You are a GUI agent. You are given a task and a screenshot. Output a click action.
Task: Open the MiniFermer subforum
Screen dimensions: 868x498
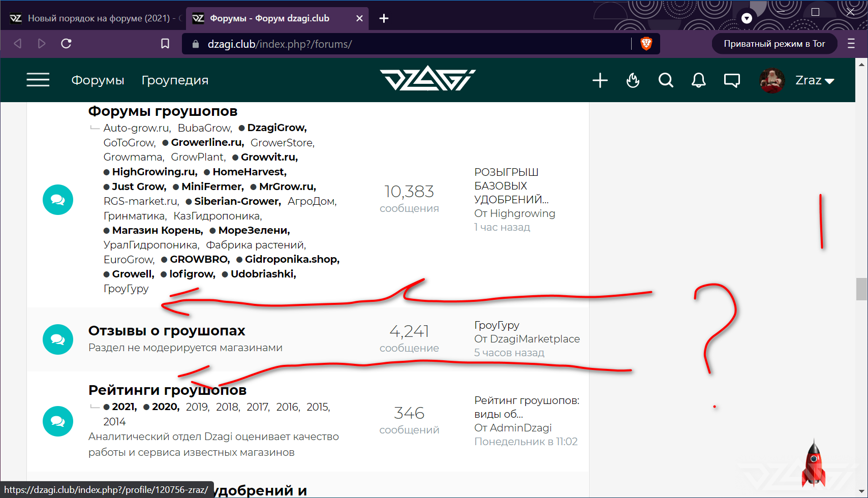point(212,186)
